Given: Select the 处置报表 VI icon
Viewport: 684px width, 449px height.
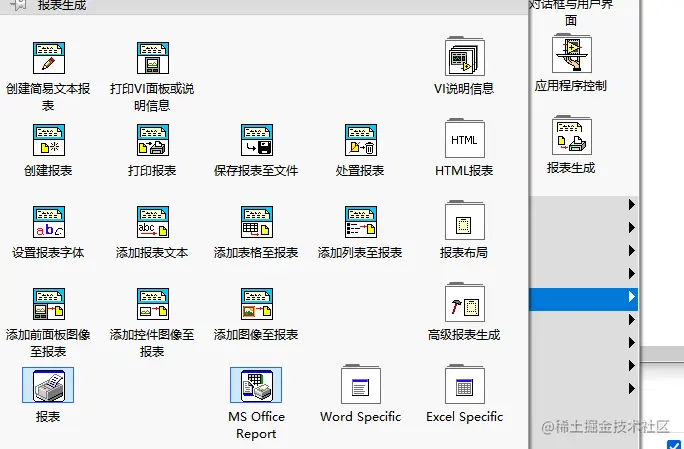Looking at the screenshot, I should (361, 140).
